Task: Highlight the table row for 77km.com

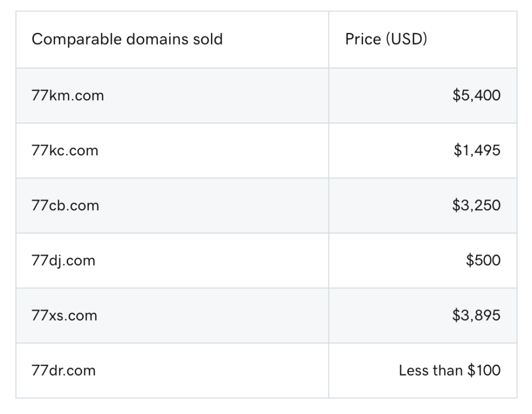Action: 266,96
